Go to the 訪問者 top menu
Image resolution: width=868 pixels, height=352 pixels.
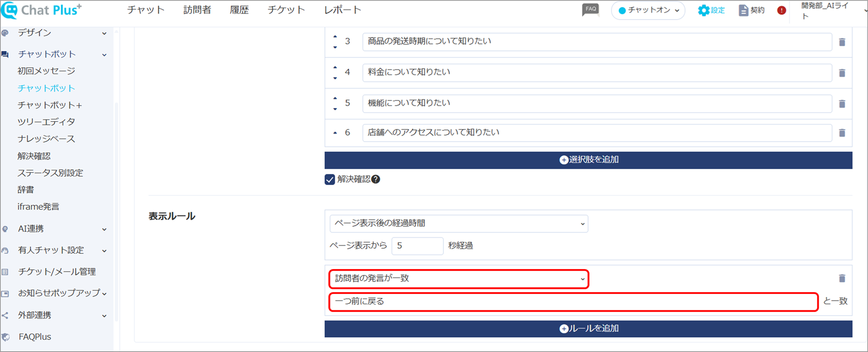197,10
